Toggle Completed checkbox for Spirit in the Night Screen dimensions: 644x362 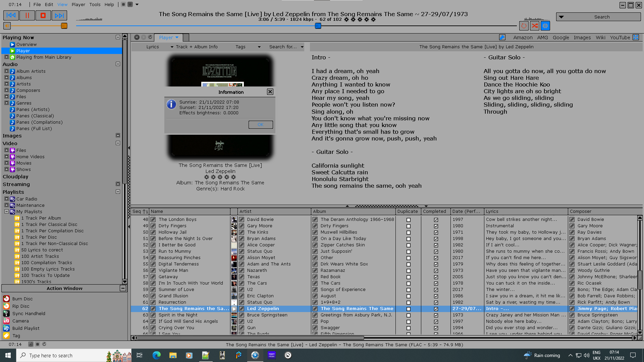pyautogui.click(x=436, y=315)
